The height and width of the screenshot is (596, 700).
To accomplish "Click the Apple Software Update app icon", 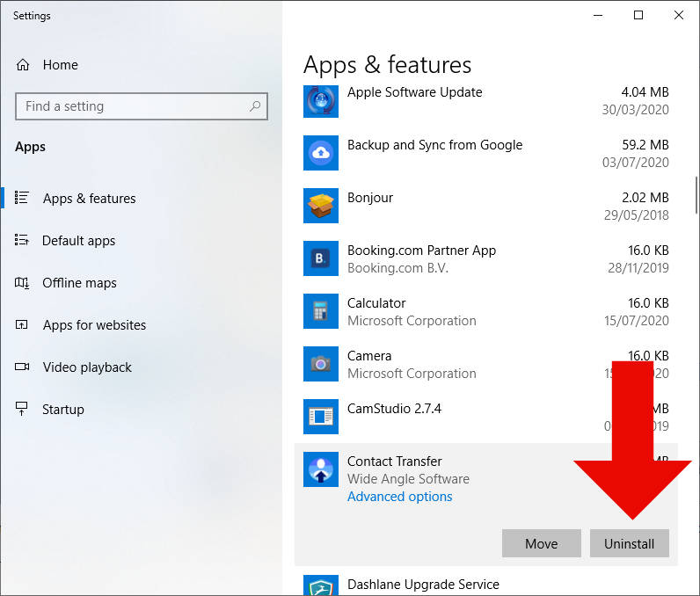I will tap(320, 100).
